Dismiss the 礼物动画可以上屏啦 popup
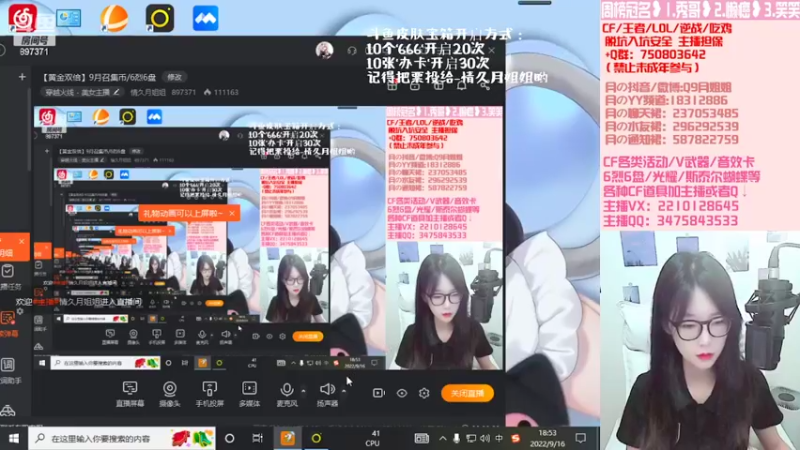The image size is (800, 450). [232, 213]
